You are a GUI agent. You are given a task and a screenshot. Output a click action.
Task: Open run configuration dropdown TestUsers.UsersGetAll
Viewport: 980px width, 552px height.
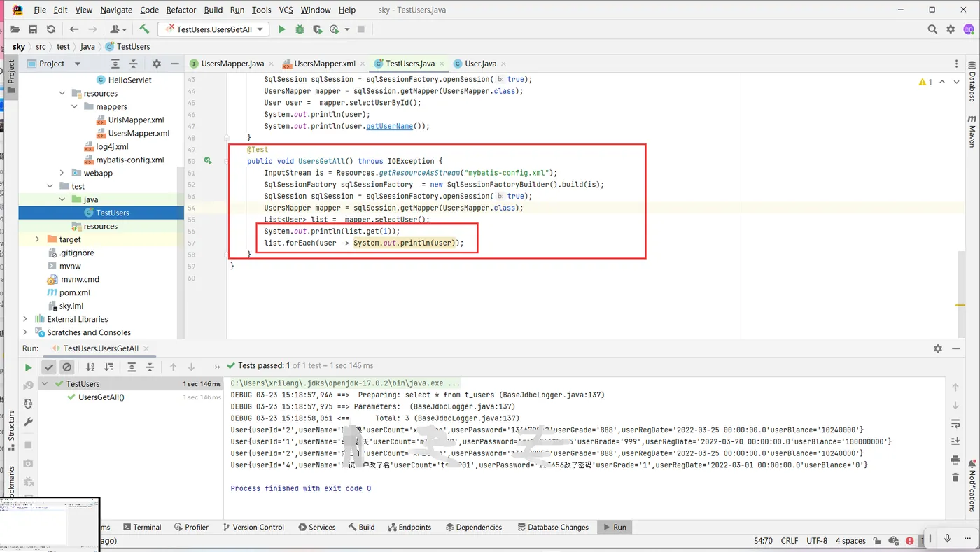pyautogui.click(x=213, y=29)
